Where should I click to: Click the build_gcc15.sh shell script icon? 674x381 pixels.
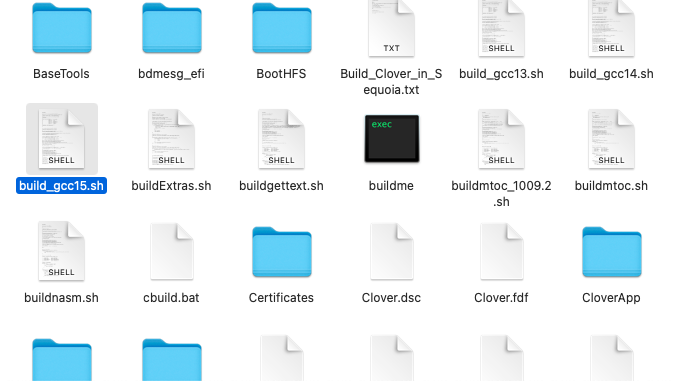[62, 139]
